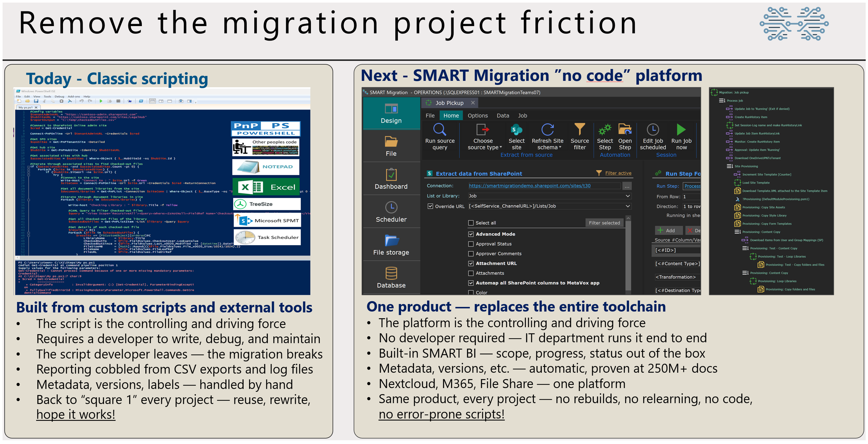Uncheck the Attachment URL checkbox
868x444 pixels.
[x=470, y=263]
